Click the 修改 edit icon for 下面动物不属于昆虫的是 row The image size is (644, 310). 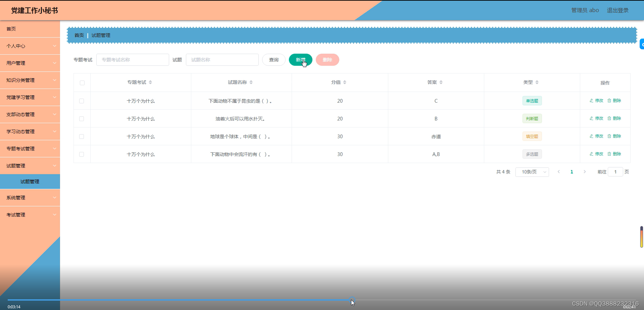pyautogui.click(x=596, y=101)
